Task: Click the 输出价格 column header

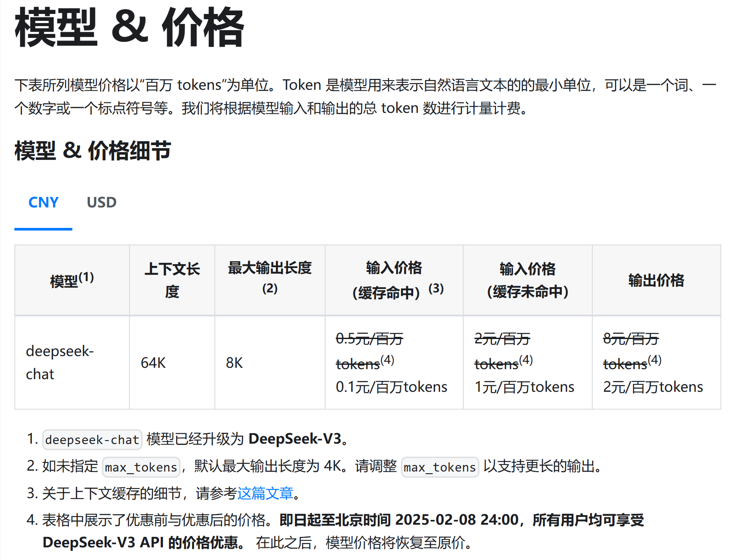Action: [x=656, y=280]
